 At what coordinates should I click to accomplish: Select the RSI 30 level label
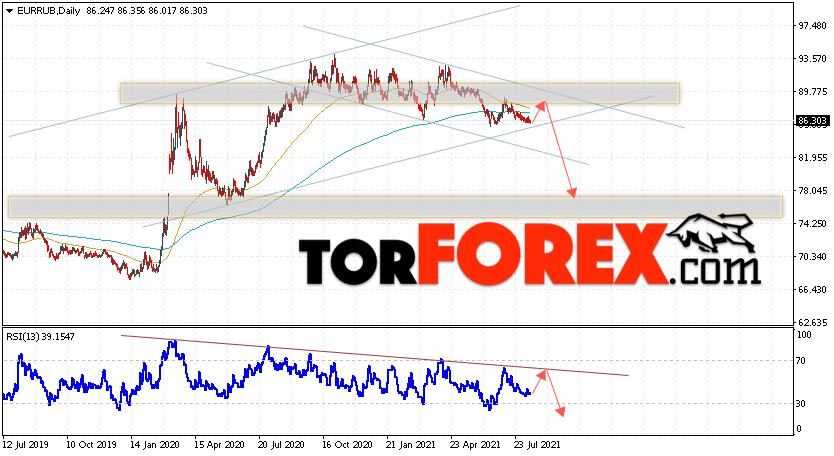click(802, 404)
